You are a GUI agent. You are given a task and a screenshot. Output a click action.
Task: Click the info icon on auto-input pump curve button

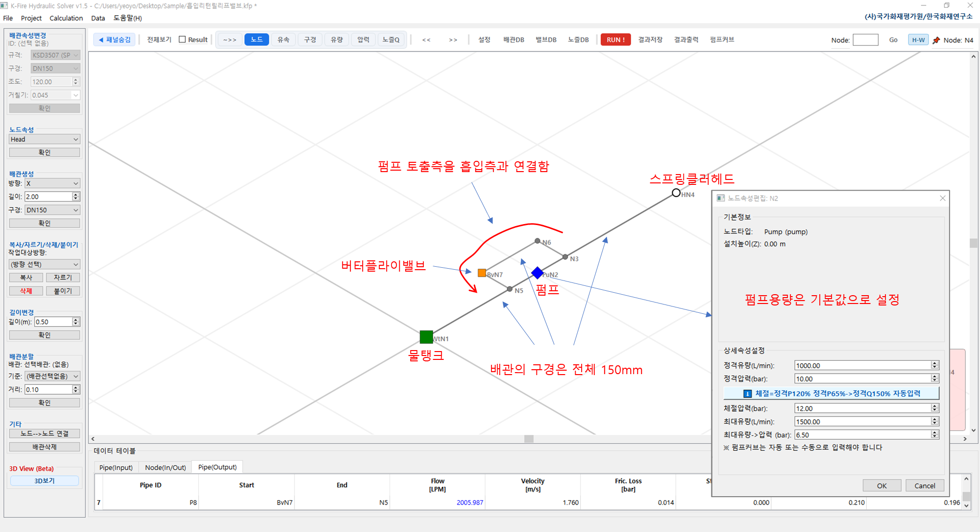[747, 394]
